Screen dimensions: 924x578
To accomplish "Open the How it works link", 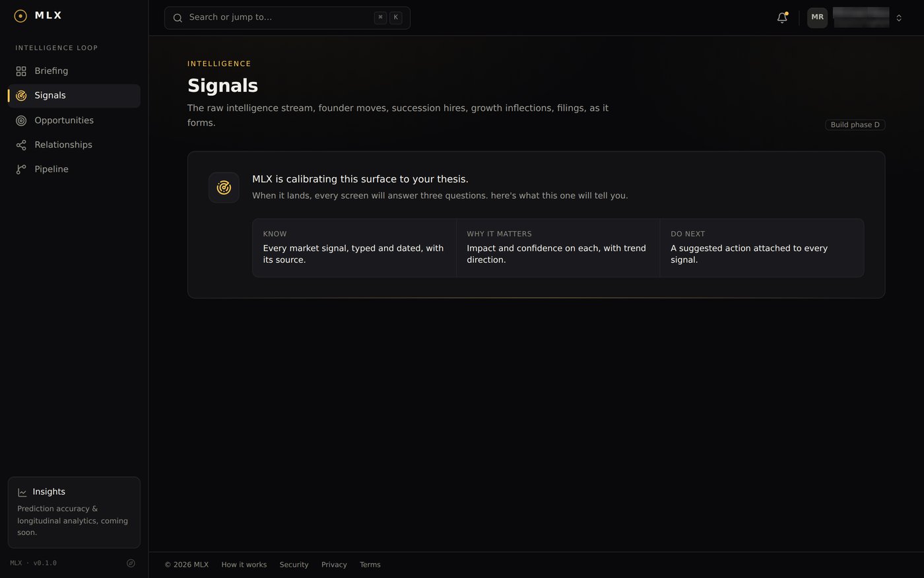I will pyautogui.click(x=244, y=565).
